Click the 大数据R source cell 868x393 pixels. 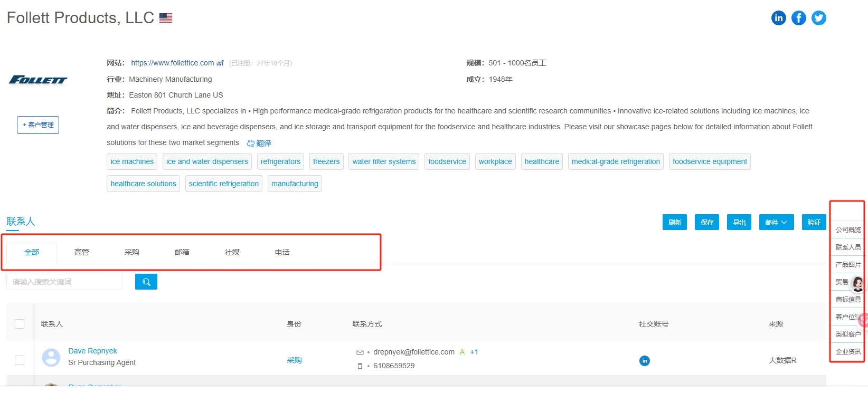782,360
